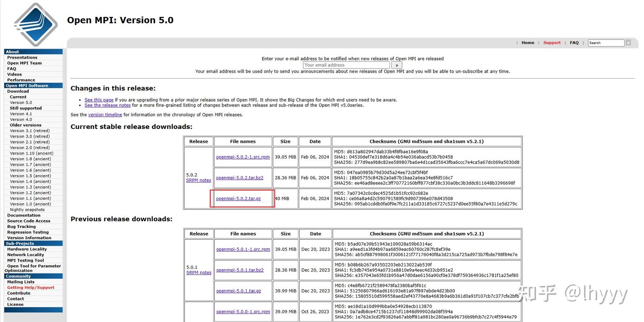
Task: Submit email with the » button
Action: click(x=396, y=65)
